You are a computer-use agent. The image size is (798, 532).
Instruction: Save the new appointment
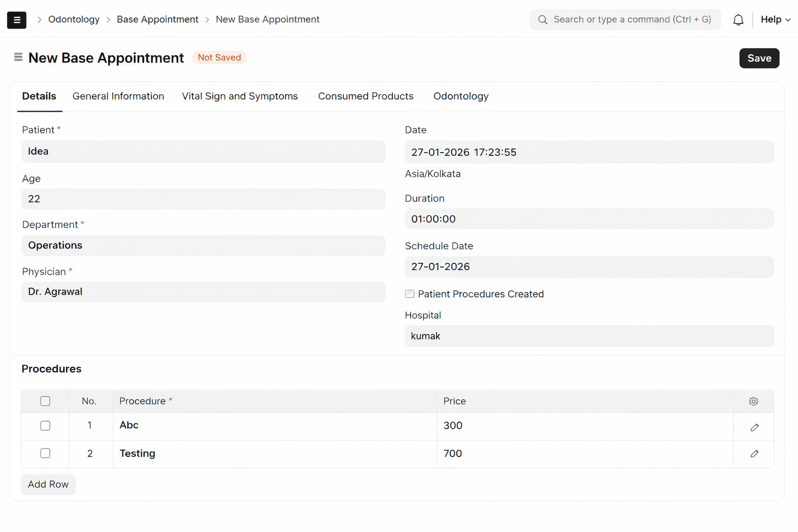coord(759,58)
